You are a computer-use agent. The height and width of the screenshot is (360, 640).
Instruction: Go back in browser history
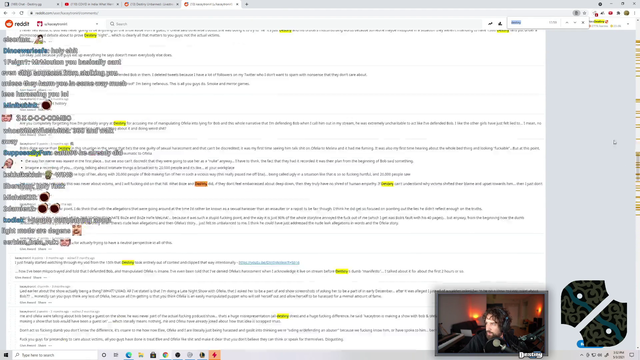[x=5, y=13]
